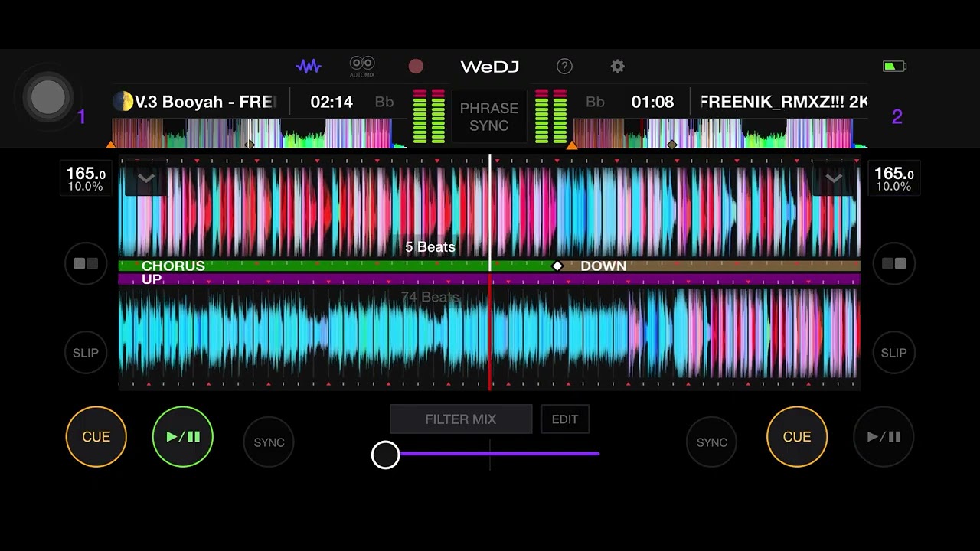Open the Automix feature

click(362, 67)
